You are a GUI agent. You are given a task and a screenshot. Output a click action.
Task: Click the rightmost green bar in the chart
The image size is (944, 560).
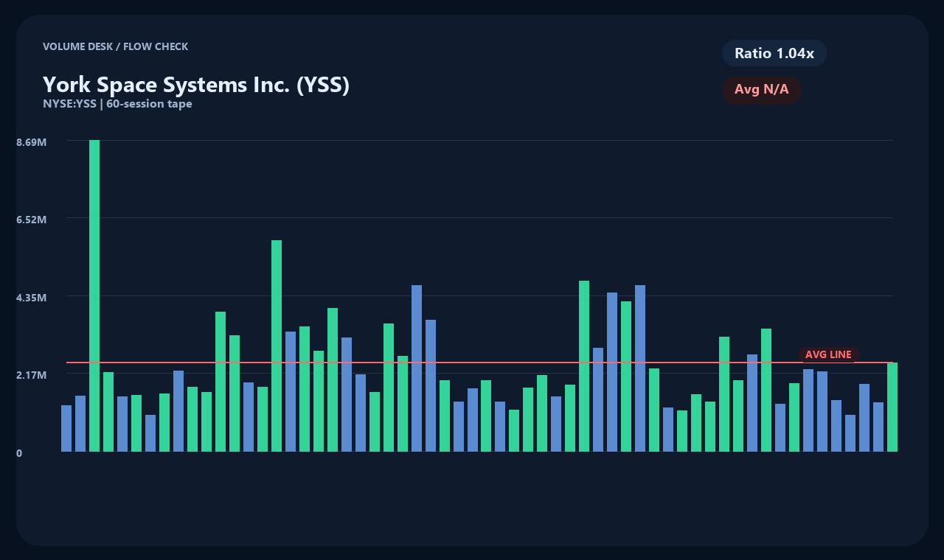pos(892,407)
